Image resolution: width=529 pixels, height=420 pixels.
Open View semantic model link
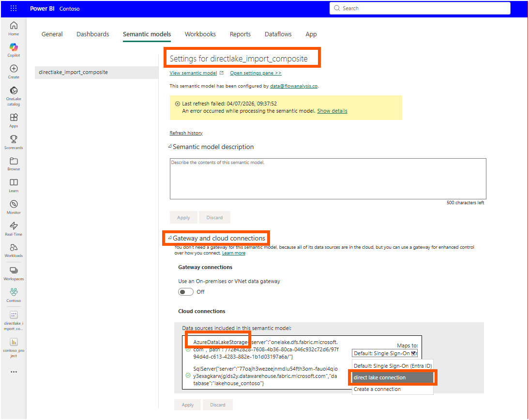pos(193,73)
